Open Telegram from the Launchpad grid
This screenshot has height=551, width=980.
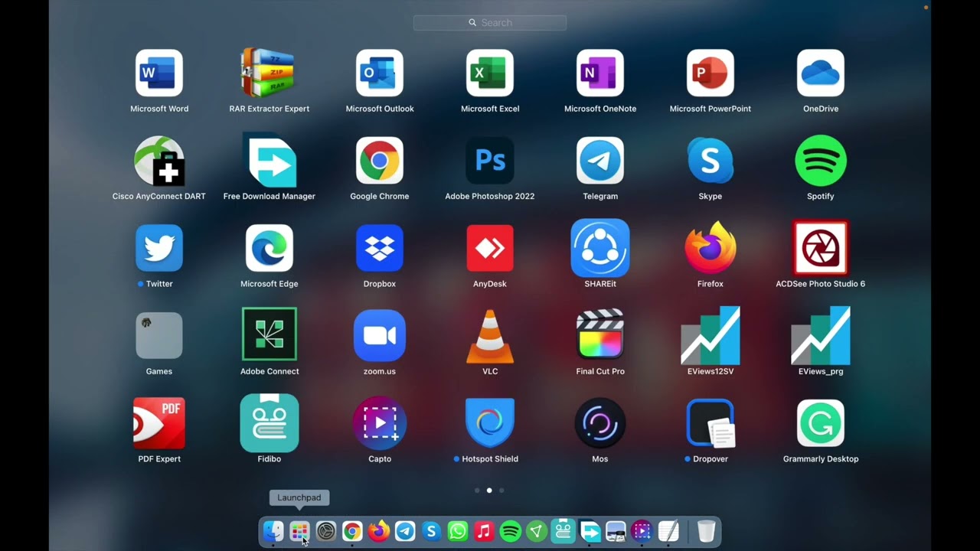pos(600,161)
